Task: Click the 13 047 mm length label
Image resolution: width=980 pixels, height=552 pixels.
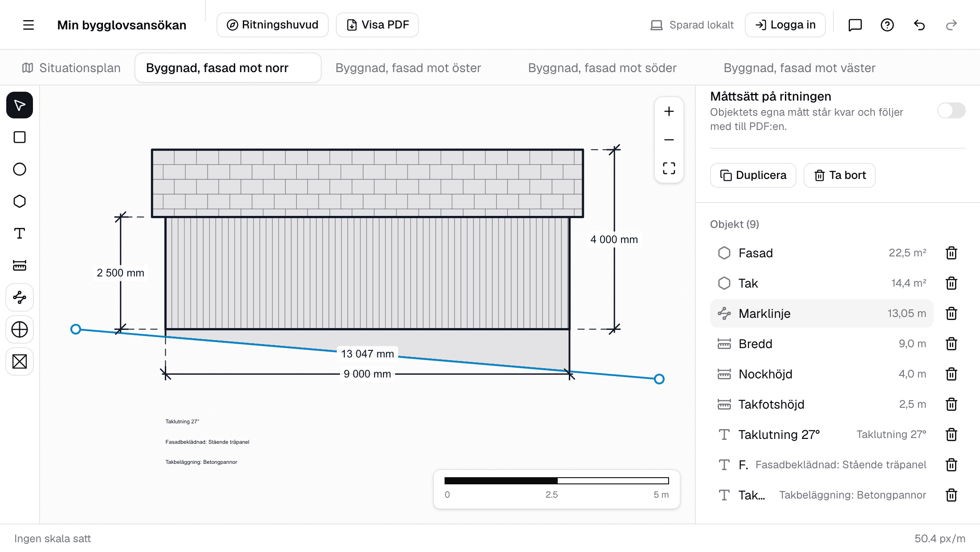Action: pyautogui.click(x=367, y=354)
